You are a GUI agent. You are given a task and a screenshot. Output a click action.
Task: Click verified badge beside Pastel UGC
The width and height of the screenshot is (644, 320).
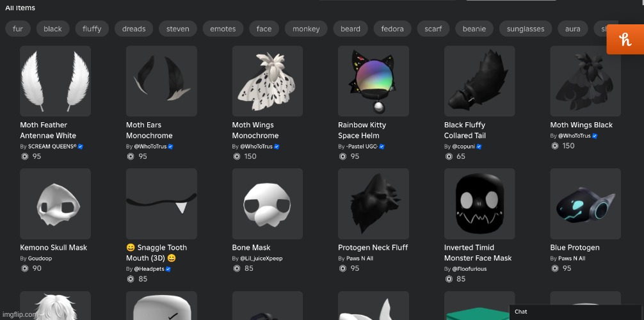pyautogui.click(x=382, y=146)
